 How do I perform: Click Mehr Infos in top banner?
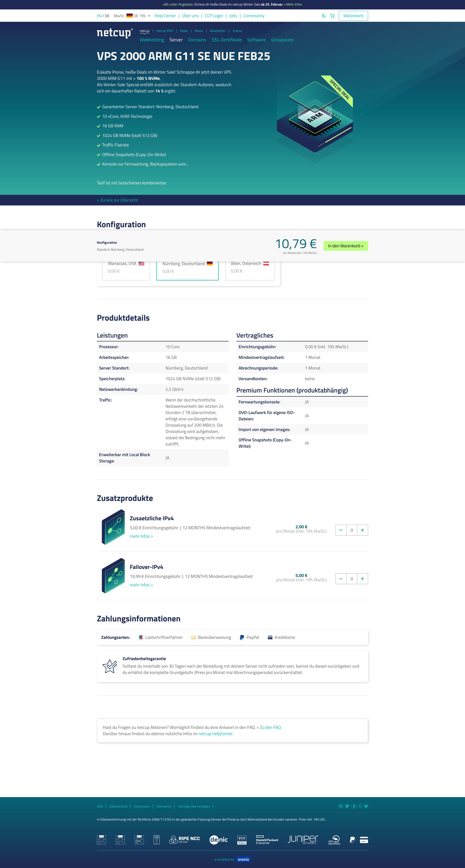tap(294, 5)
